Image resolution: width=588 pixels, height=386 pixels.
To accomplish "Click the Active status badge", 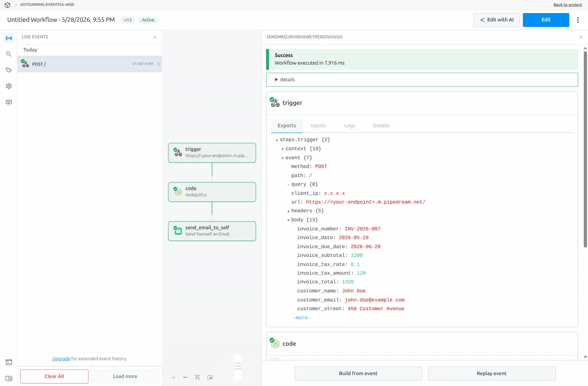I will point(148,20).
